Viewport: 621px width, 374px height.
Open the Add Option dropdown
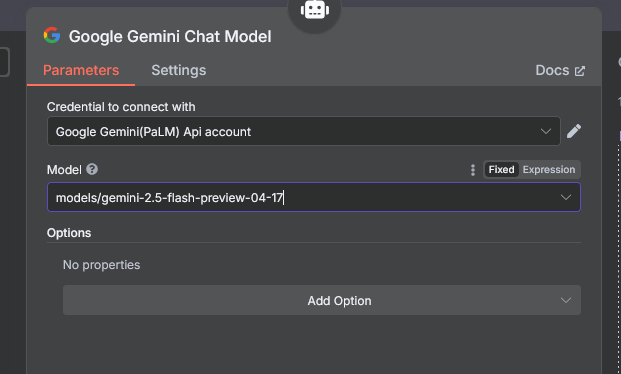coord(322,300)
